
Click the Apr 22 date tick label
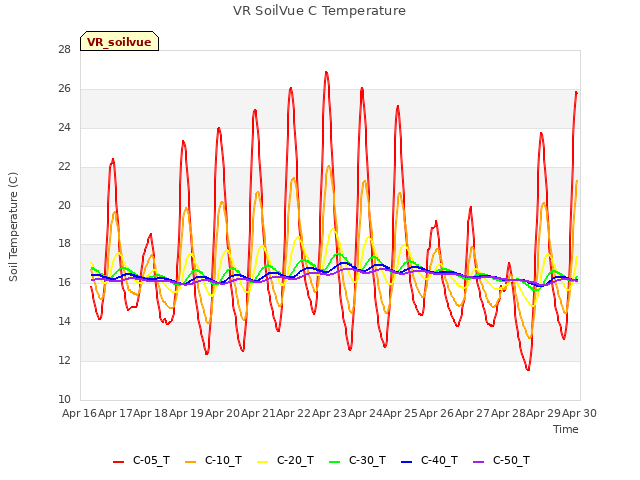pyautogui.click(x=293, y=413)
